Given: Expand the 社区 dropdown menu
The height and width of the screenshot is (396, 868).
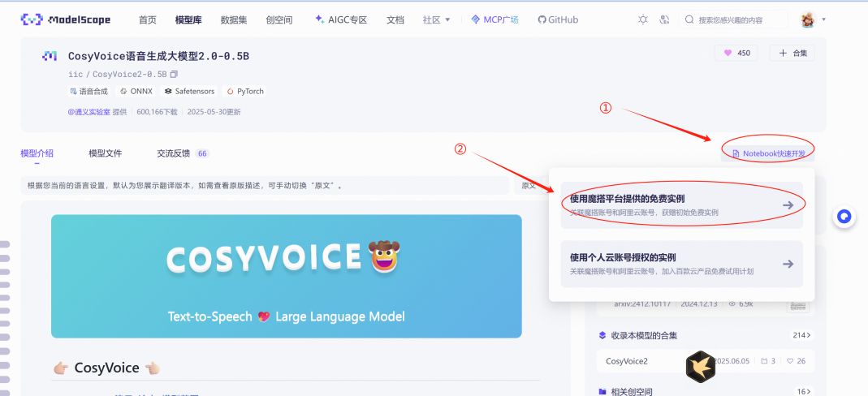Looking at the screenshot, I should point(436,20).
